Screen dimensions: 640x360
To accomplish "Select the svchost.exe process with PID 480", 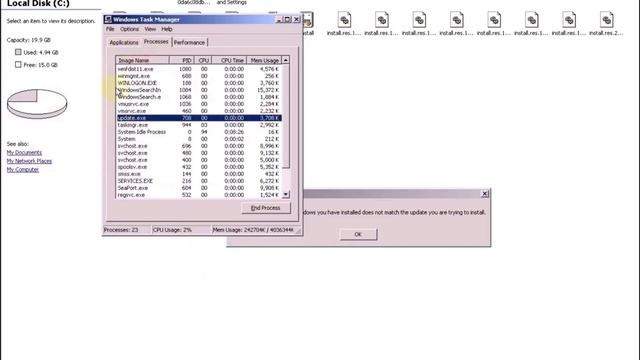I will pyautogui.click(x=198, y=153).
